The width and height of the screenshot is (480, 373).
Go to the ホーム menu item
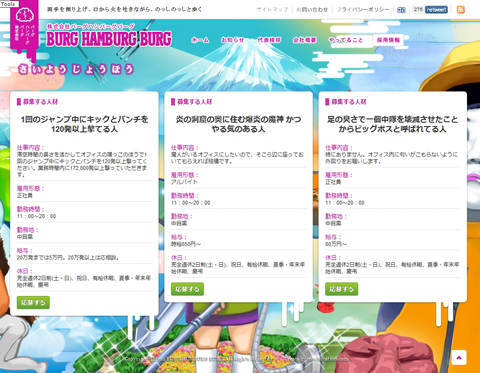point(200,40)
